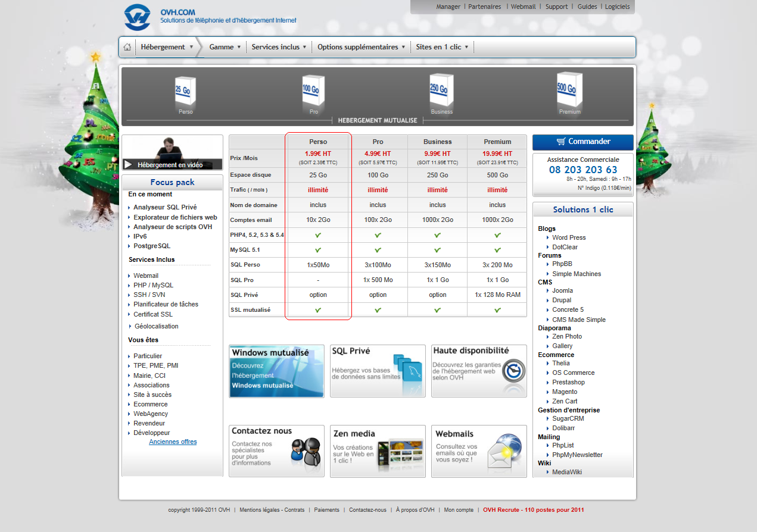Select the 500 Go Premium box icon
This screenshot has height=532, width=757.
point(569,89)
